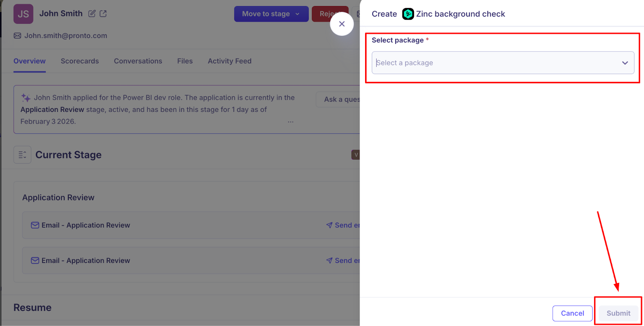Screen dimensions: 644x326
Task: Click the envelope icon next to John.smith@pronto.com
Action: [x=17, y=36]
